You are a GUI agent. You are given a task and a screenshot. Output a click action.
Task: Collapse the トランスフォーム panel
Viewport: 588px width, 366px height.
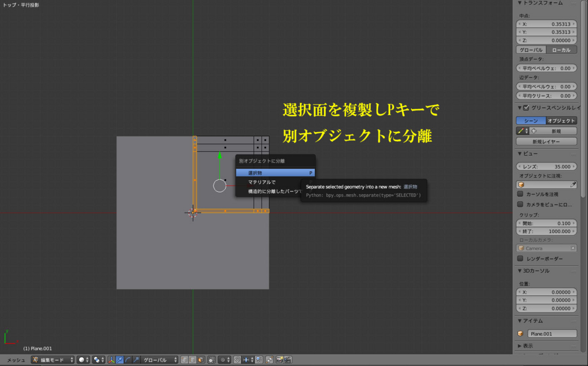pos(520,3)
